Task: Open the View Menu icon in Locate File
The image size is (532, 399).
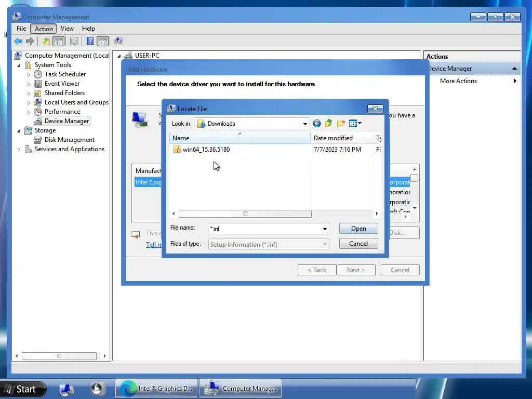Action: click(355, 124)
